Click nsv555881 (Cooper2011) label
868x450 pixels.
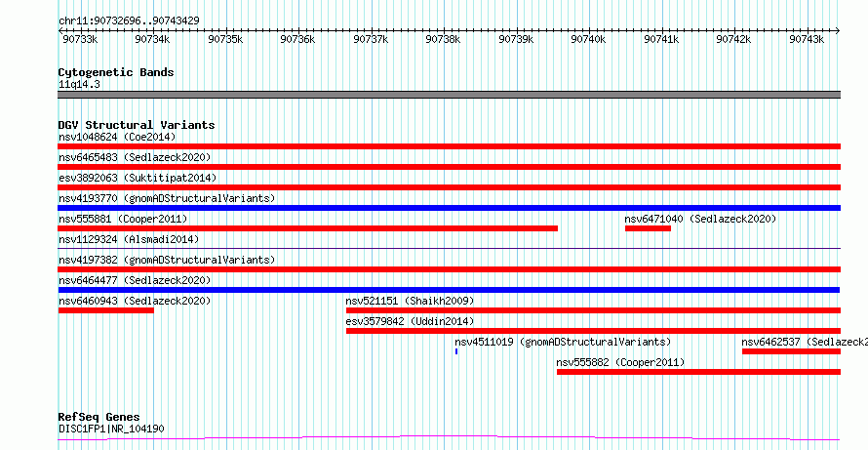click(123, 219)
